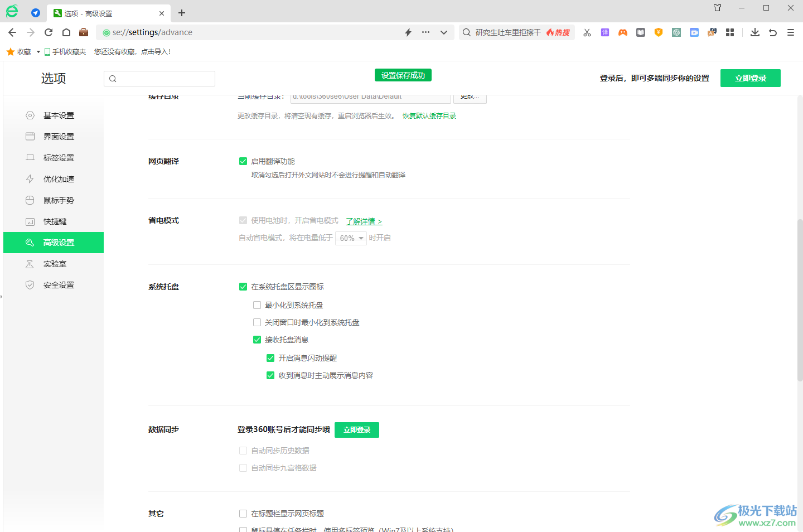This screenshot has width=803, height=532.
Task: Click the scissors screenshot tool icon
Action: [587, 32]
